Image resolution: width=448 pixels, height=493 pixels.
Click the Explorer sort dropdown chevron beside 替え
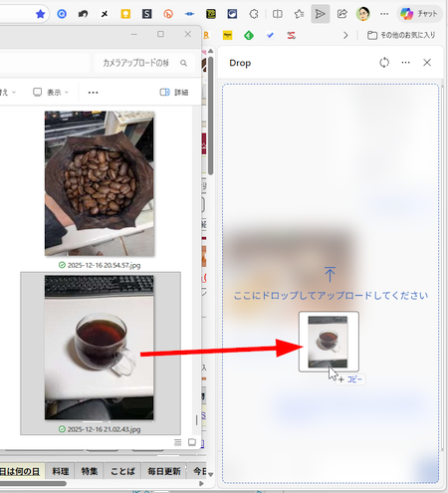(x=14, y=93)
